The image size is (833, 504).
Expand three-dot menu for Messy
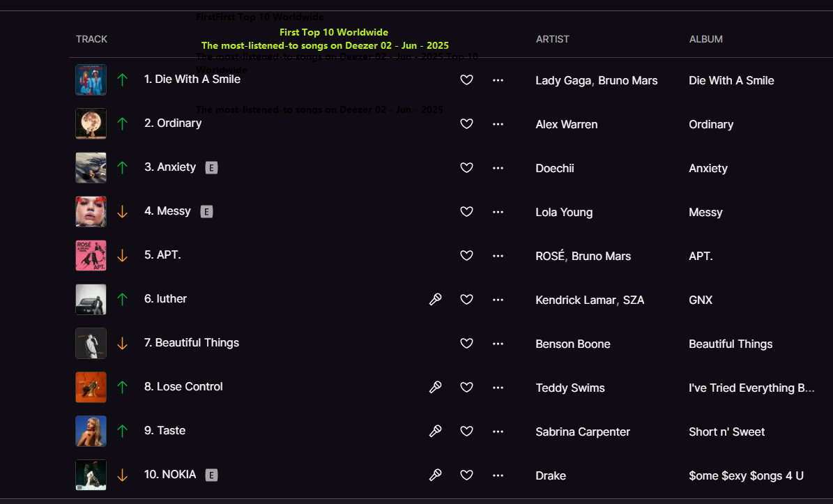click(x=498, y=212)
